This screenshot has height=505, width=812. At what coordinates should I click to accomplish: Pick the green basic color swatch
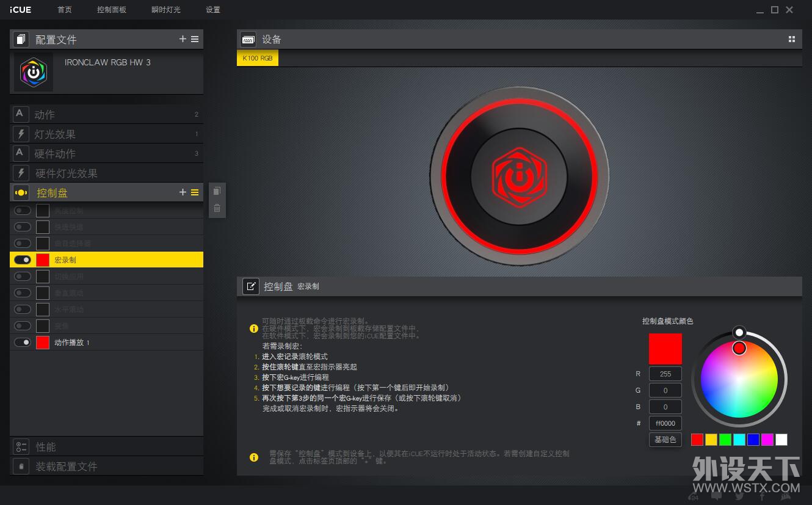coord(725,440)
